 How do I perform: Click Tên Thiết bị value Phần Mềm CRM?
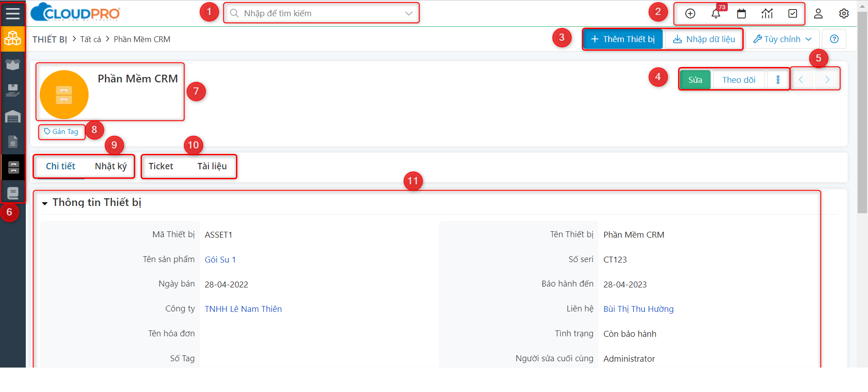click(x=634, y=234)
